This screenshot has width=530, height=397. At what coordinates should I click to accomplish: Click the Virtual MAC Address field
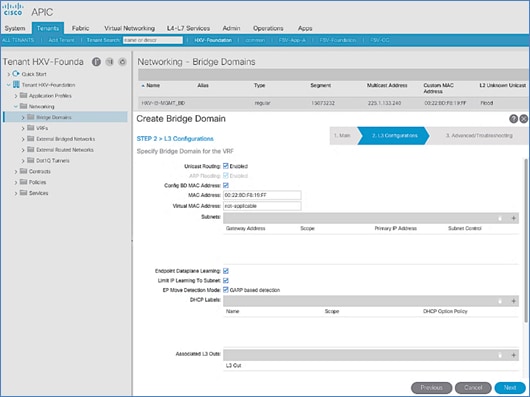[262, 206]
